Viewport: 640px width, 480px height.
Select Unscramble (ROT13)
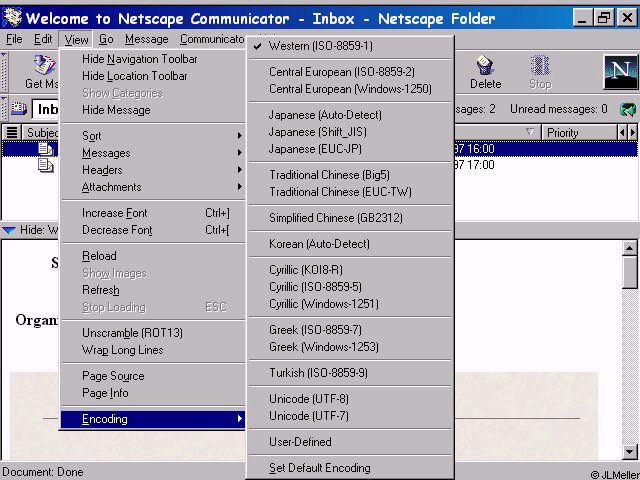(x=153, y=333)
